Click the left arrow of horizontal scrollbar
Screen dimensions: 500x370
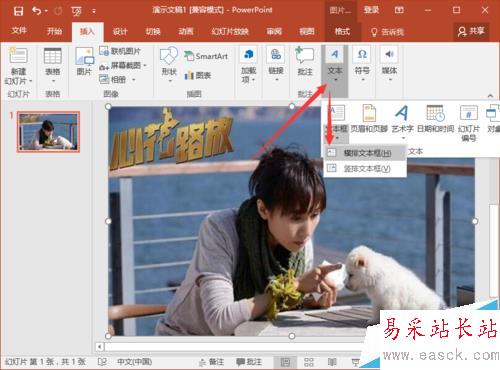100,347
